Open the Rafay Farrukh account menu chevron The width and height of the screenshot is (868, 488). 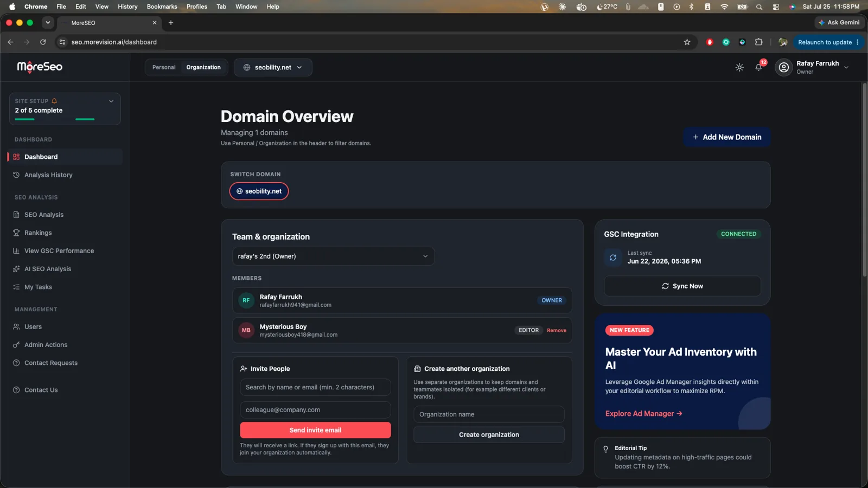click(846, 67)
